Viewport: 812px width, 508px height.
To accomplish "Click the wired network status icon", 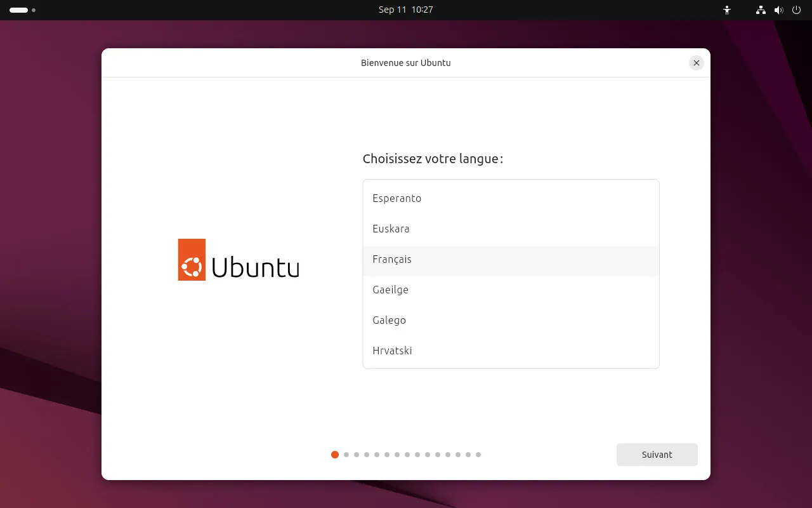I will click(x=761, y=10).
